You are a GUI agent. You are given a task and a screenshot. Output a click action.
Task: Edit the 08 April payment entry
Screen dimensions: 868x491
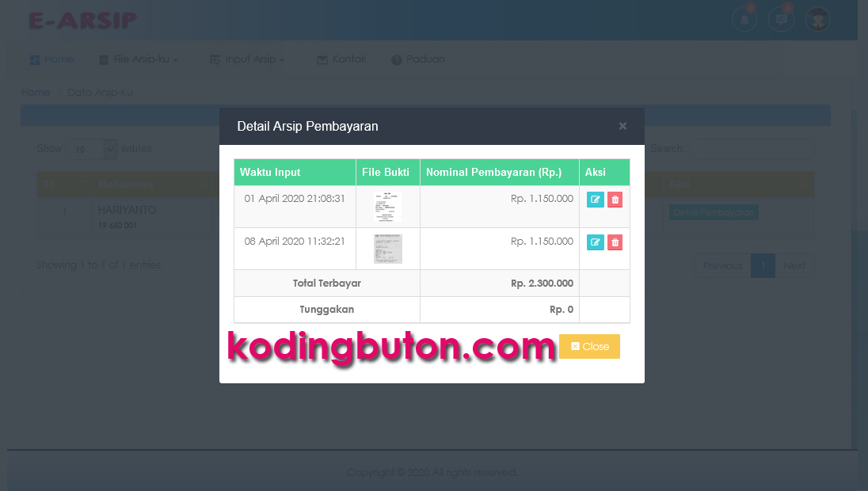595,242
